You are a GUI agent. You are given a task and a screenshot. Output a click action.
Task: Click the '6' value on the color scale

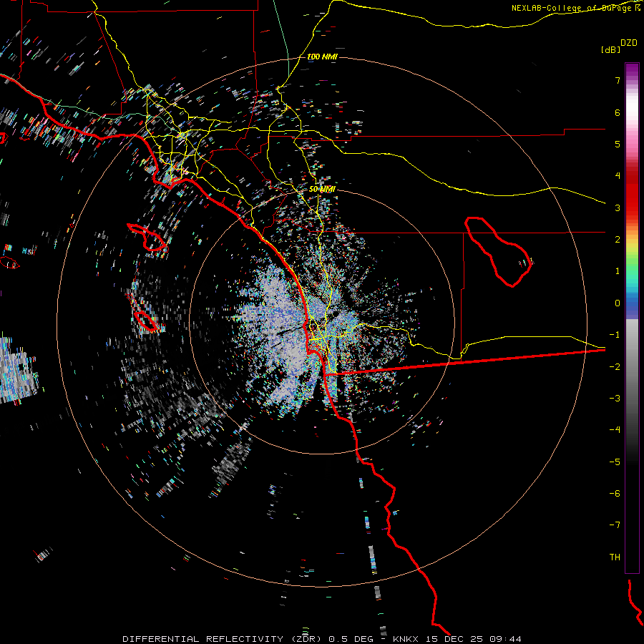coord(618,112)
